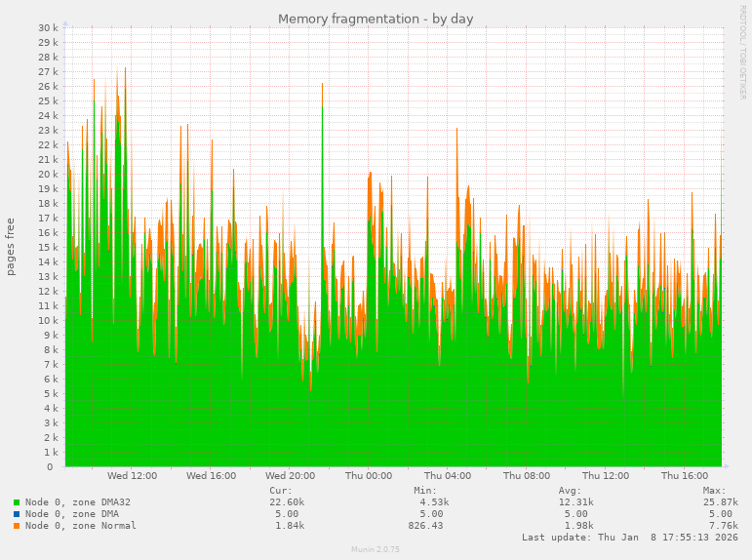
Task: Click the '20 k' y-axis tick label
Action: pyautogui.click(x=49, y=175)
